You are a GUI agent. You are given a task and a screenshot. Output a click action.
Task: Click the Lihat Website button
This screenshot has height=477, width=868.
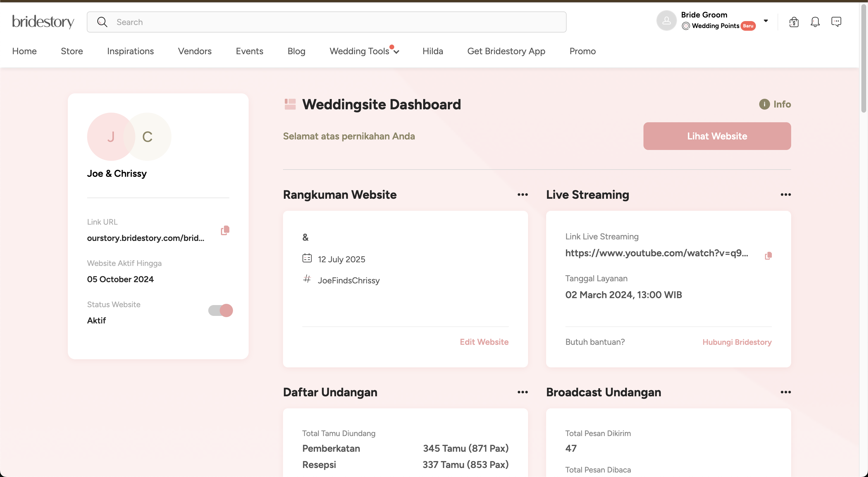point(717,136)
